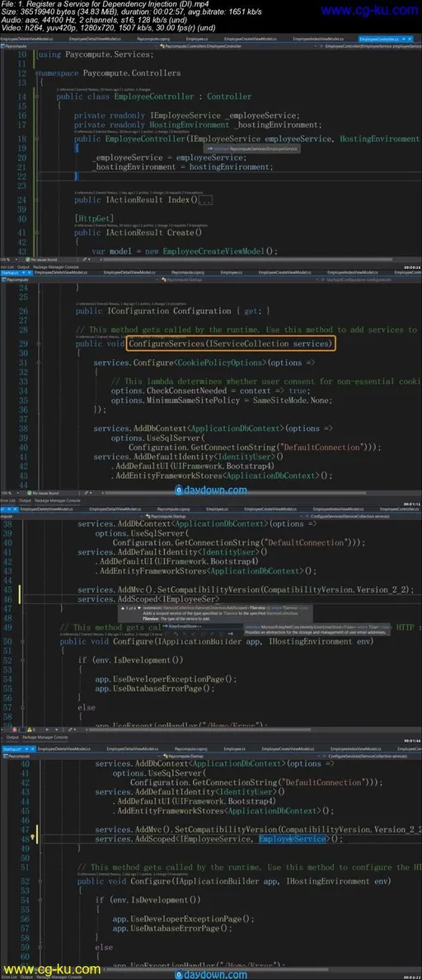Open Paycompute.Startup type dropdown in the third frame

point(225,516)
